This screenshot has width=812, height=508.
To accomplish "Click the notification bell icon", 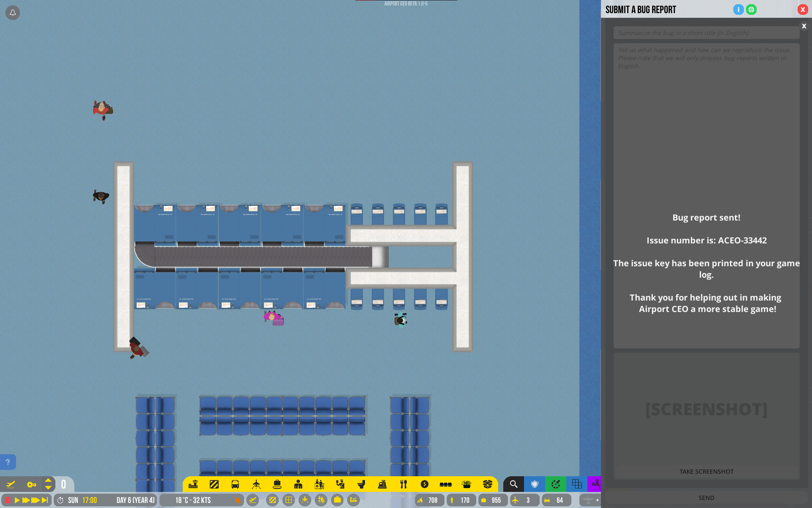I will tap(13, 13).
